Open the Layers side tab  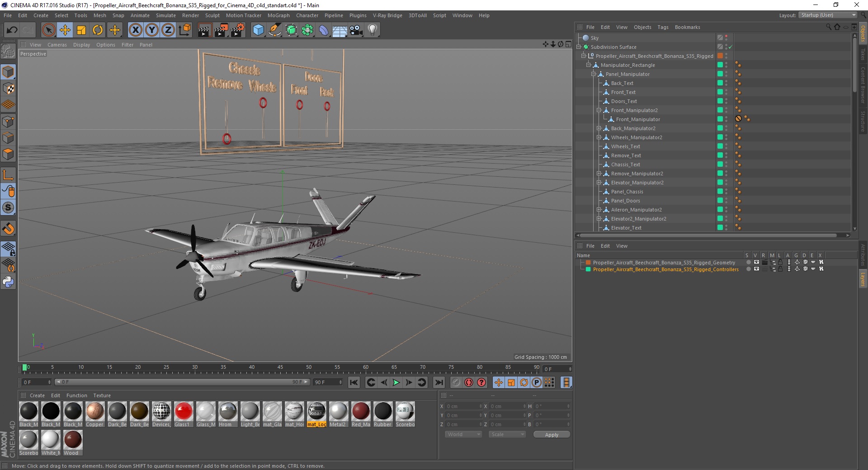[x=863, y=279]
